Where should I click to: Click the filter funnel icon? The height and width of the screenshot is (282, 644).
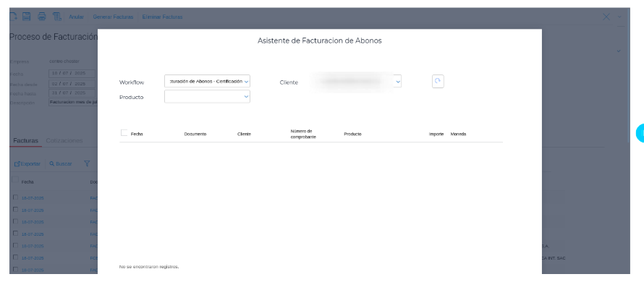point(87,163)
